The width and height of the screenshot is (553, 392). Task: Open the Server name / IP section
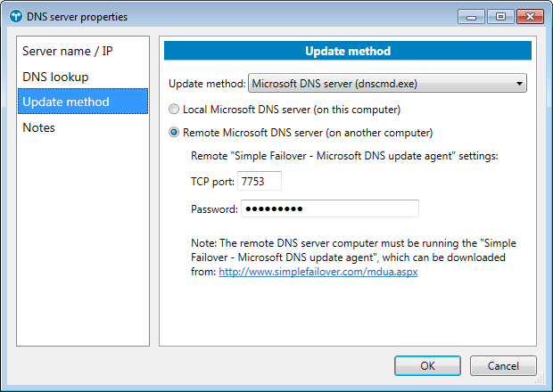point(66,52)
